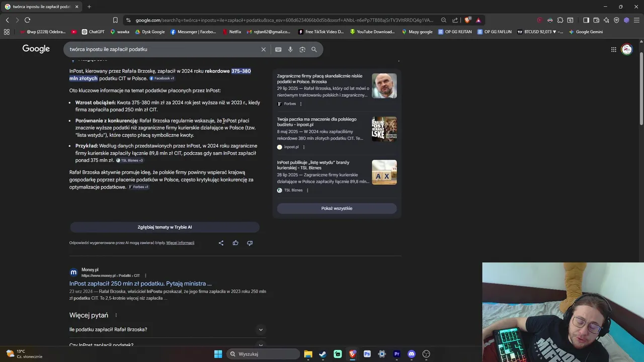The height and width of the screenshot is (362, 644).
Task: Reload the current page
Action: [27, 20]
